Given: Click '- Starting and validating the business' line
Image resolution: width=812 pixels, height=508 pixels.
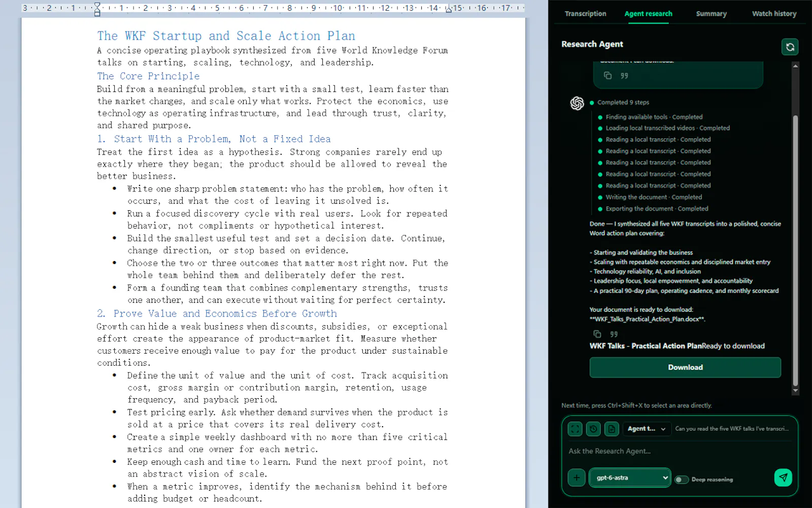Looking at the screenshot, I should 641,252.
